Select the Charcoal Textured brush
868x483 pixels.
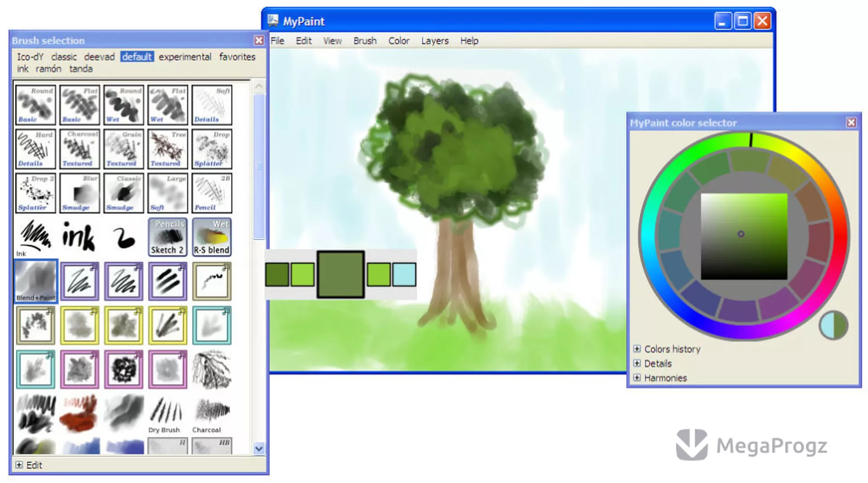(x=80, y=149)
